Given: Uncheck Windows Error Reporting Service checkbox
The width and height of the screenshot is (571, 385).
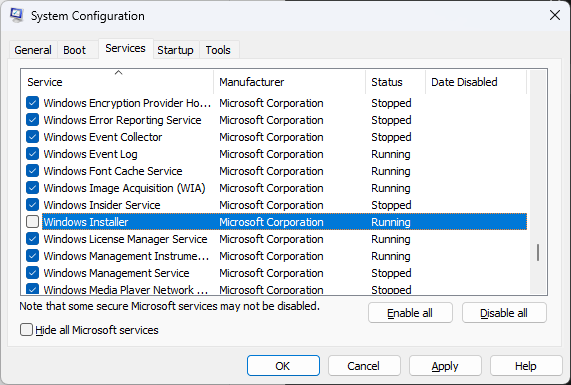Looking at the screenshot, I should (32, 120).
